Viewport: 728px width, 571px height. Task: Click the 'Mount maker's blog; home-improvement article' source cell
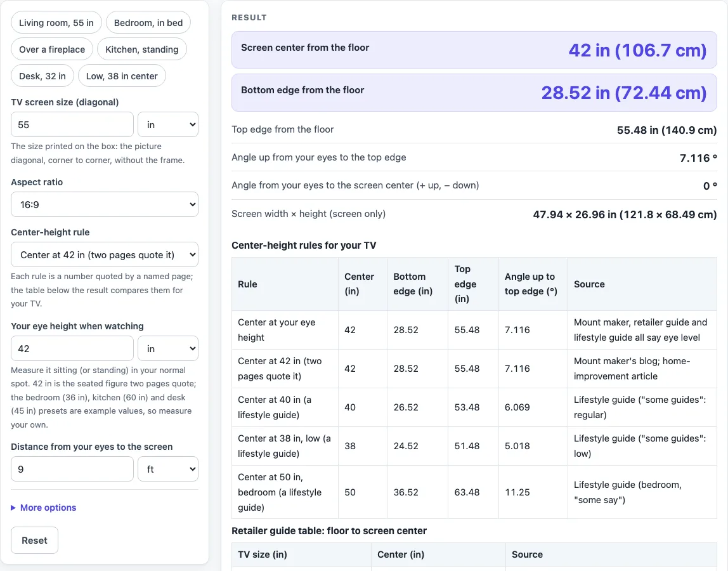pos(642,369)
